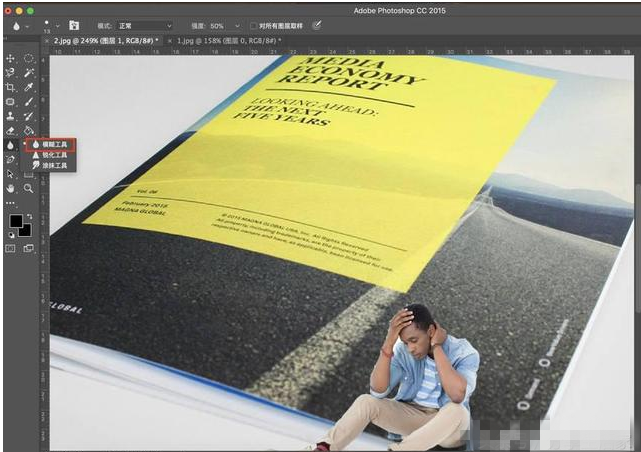Click the Blur tool preset icon in options bar
The height and width of the screenshot is (452, 641).
point(16,26)
